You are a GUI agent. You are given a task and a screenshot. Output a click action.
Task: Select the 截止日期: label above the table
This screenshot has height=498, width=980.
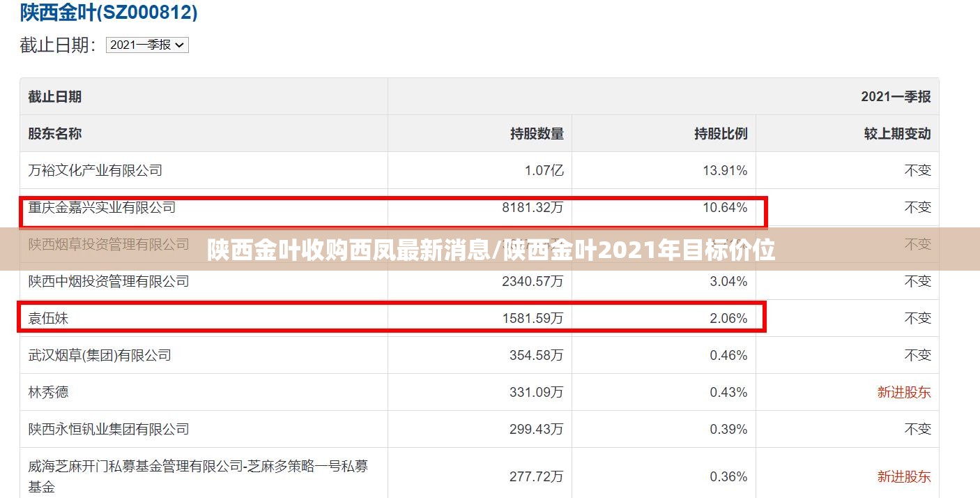tap(59, 45)
